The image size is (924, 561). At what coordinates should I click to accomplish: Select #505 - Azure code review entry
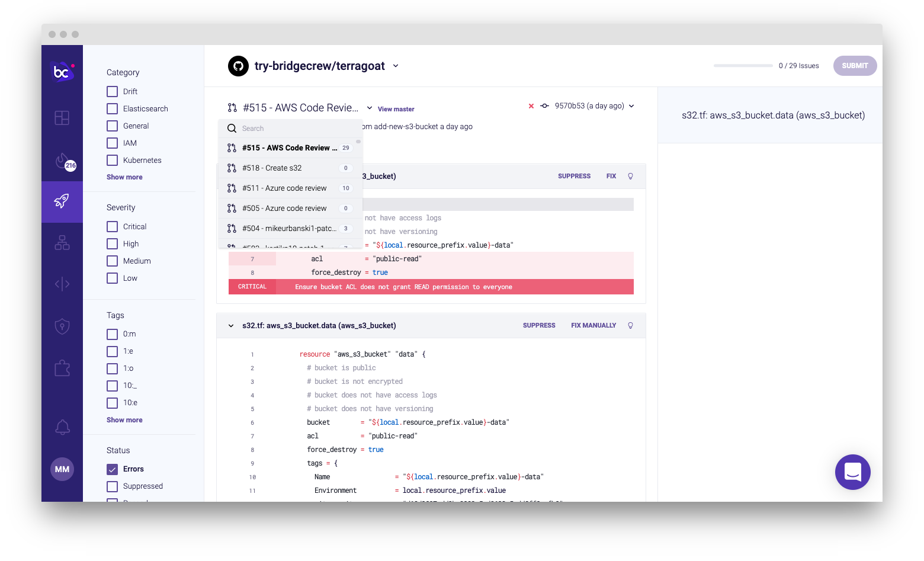click(290, 209)
